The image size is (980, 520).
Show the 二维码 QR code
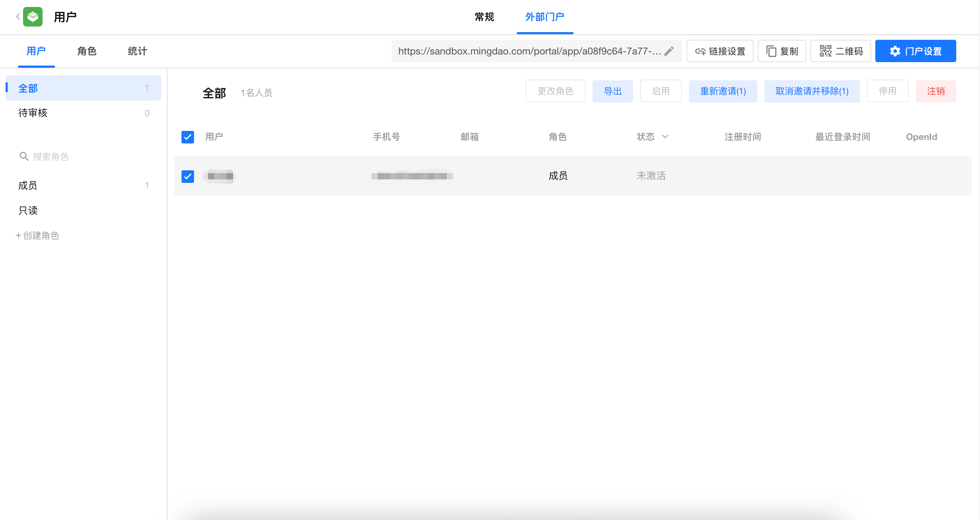point(841,51)
